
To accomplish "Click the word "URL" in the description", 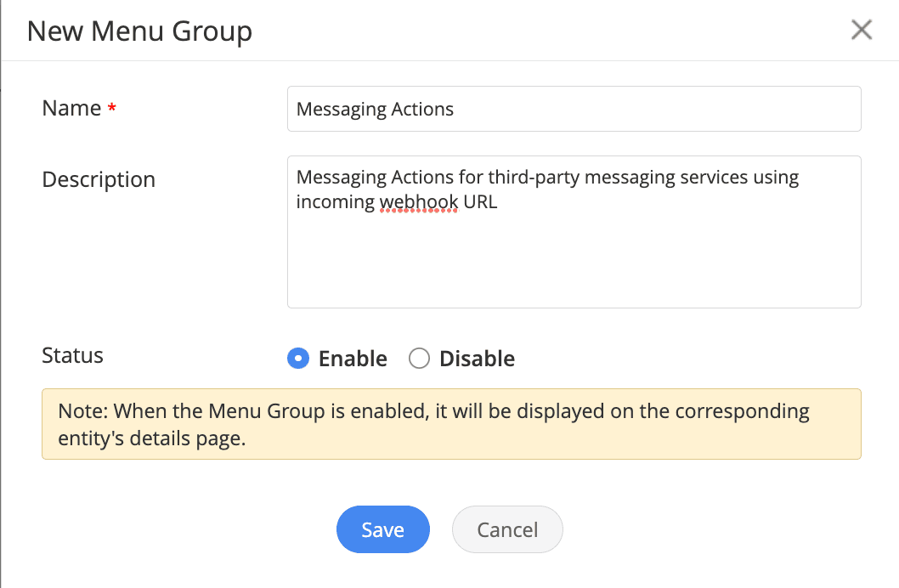I will (x=480, y=202).
